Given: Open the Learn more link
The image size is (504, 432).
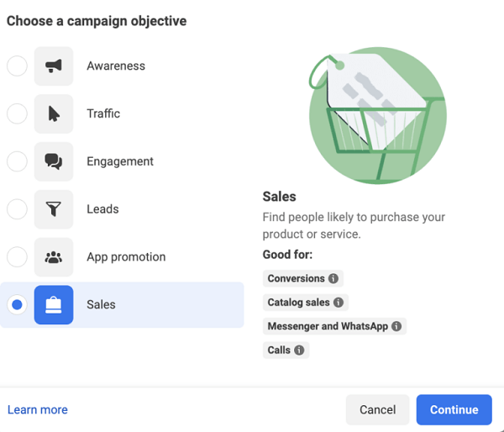Looking at the screenshot, I should [x=38, y=410].
